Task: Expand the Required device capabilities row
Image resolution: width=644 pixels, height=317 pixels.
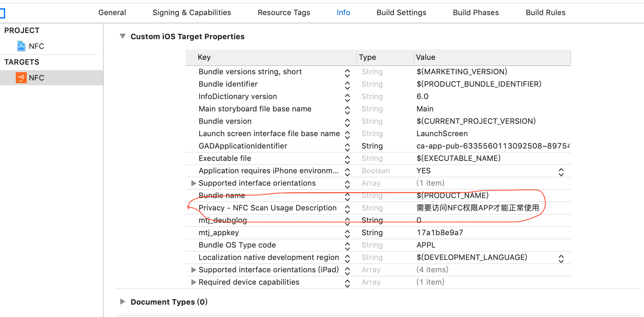Action: [x=194, y=282]
